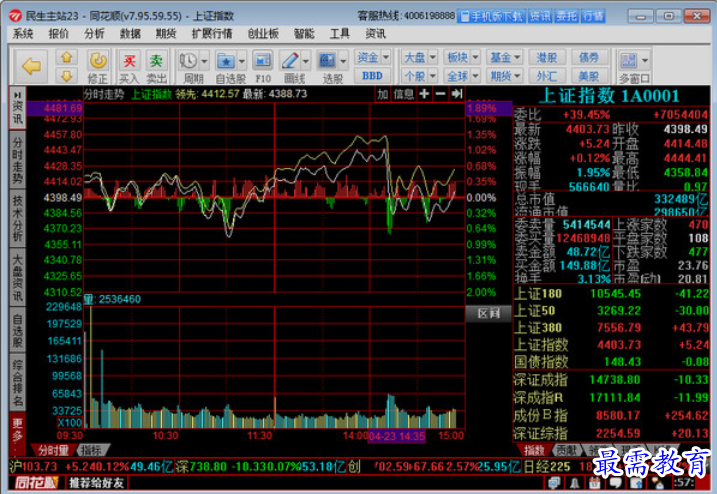Click the yellow up arrow icon

67,57
